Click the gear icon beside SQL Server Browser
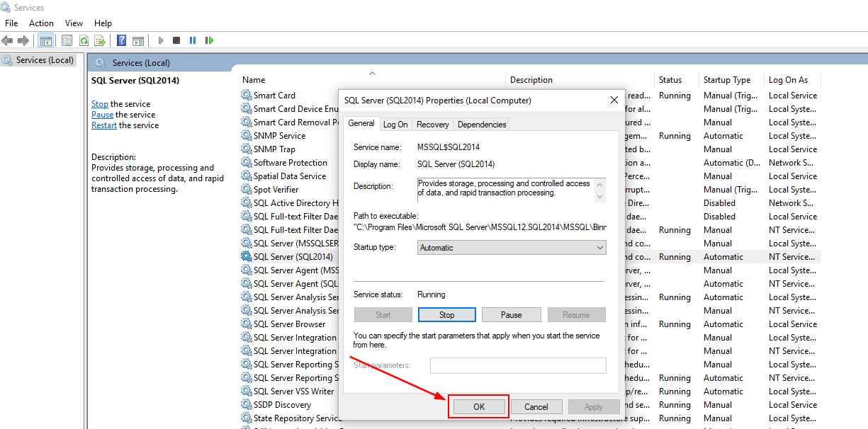 (x=247, y=324)
